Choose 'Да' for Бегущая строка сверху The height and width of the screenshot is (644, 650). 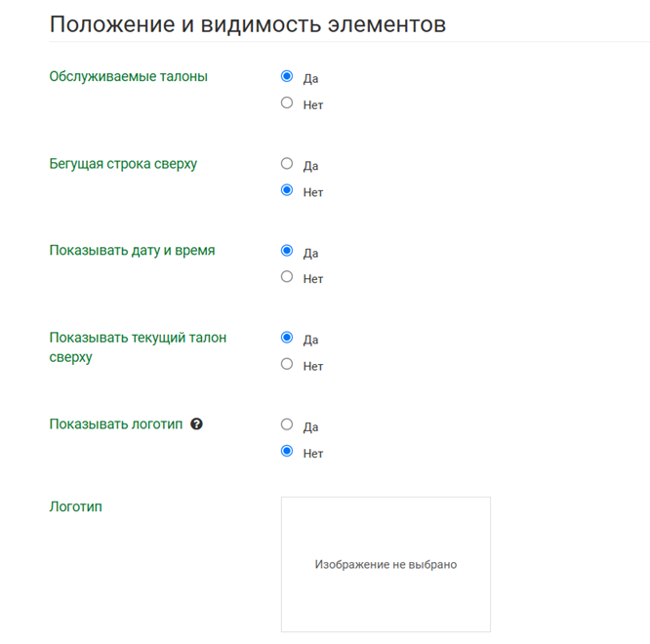[287, 163]
